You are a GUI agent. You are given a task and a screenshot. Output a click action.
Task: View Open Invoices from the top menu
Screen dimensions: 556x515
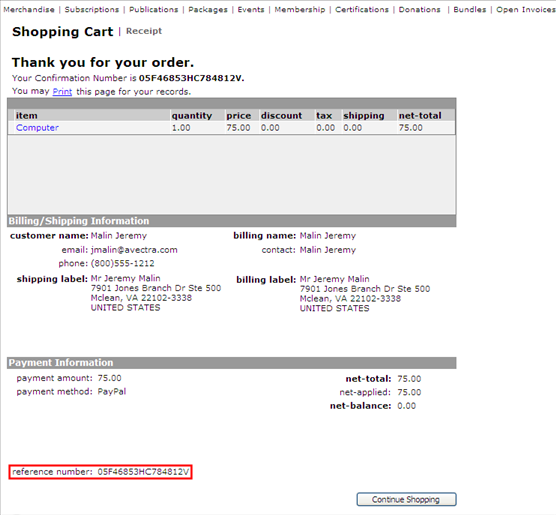coord(526,10)
